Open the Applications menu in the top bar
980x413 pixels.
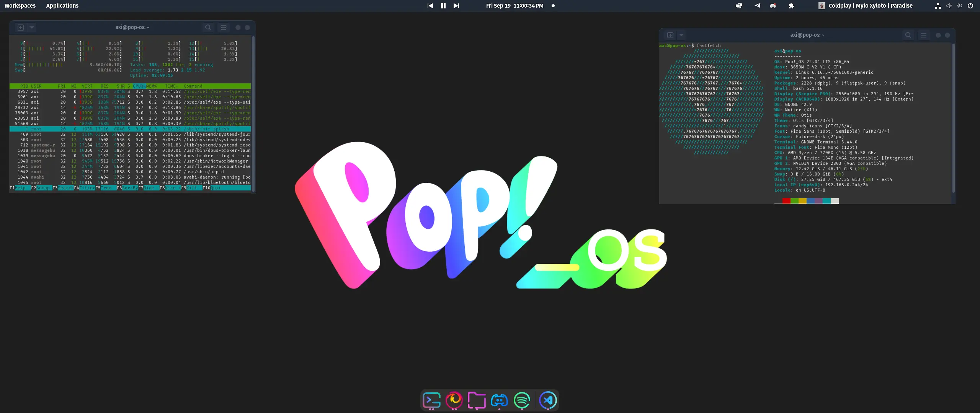coord(62,5)
